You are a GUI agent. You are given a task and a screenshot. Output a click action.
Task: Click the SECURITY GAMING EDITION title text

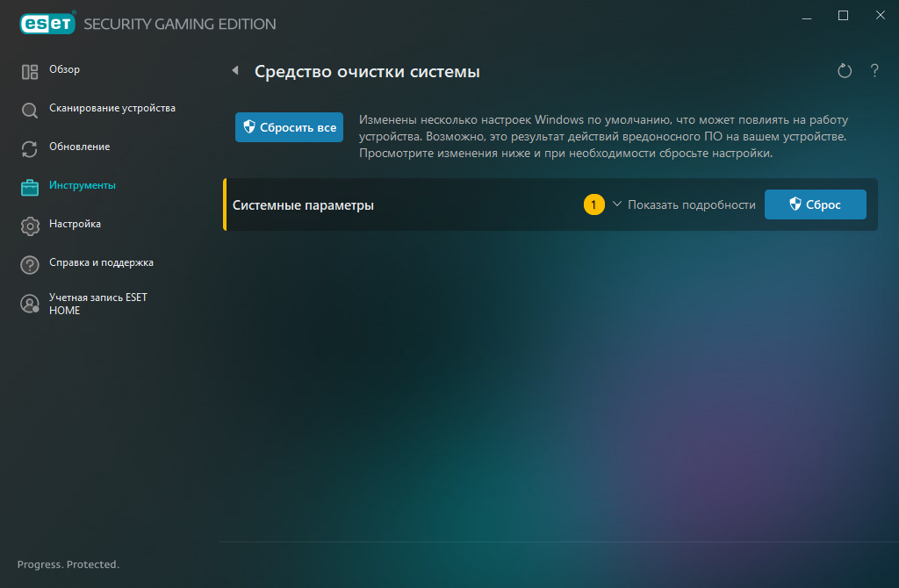tap(180, 24)
